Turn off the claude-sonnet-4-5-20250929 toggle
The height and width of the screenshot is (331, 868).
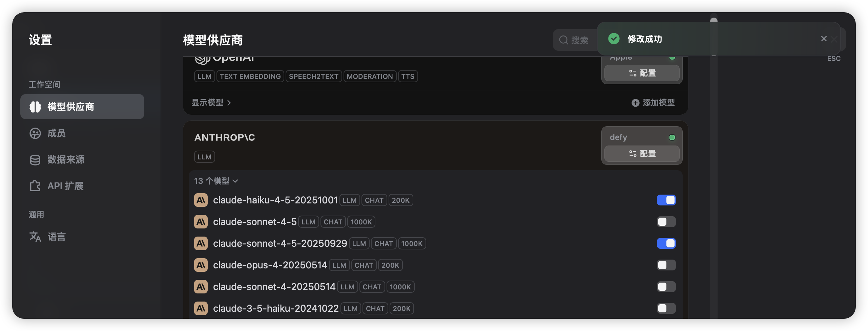(666, 243)
